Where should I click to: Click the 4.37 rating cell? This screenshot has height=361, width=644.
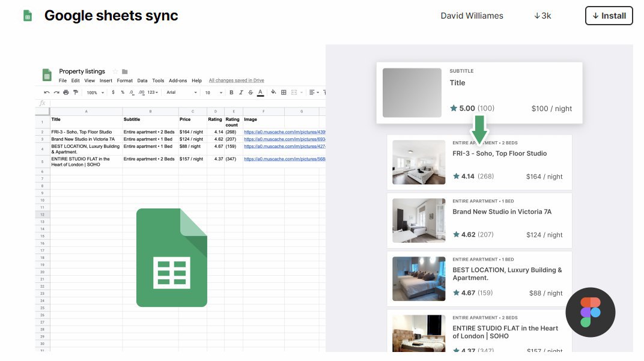(x=216, y=162)
